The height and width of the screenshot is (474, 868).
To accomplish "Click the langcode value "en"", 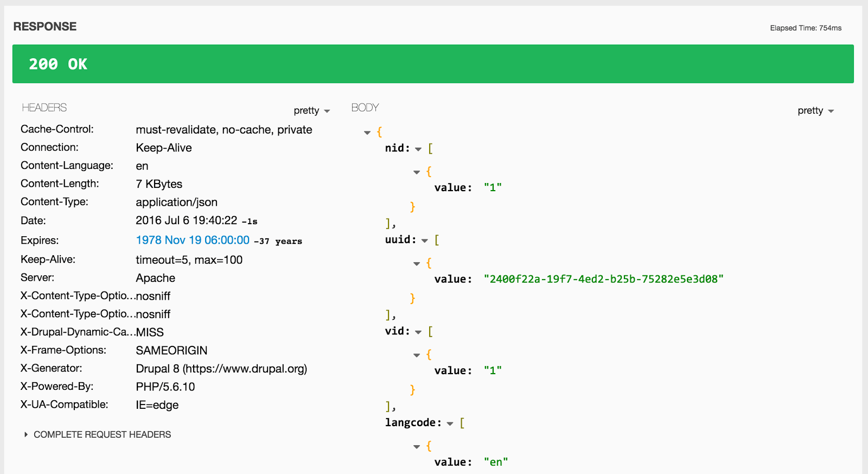I will [496, 462].
